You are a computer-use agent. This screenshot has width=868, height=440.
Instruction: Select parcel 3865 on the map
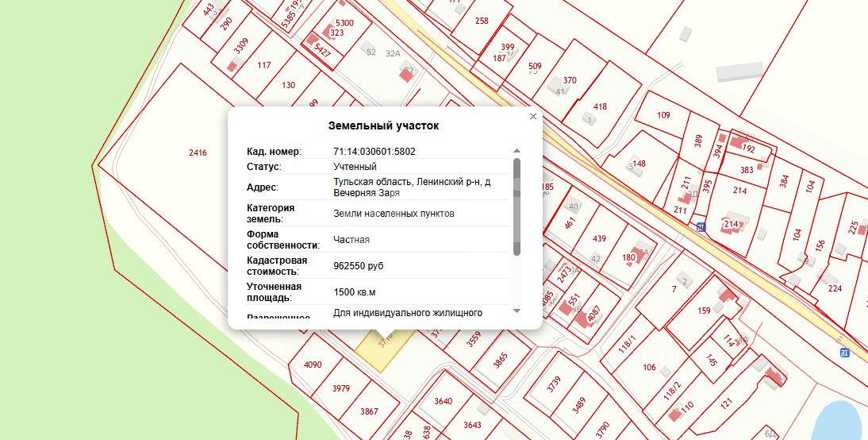[501, 361]
